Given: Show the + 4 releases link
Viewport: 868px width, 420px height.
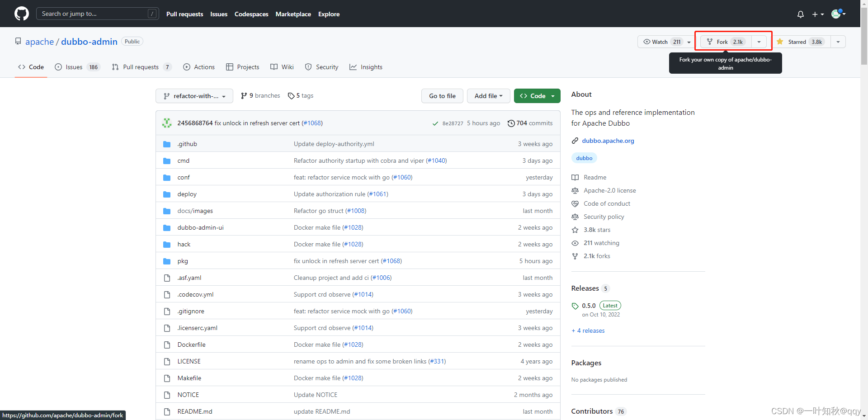Looking at the screenshot, I should (x=588, y=330).
